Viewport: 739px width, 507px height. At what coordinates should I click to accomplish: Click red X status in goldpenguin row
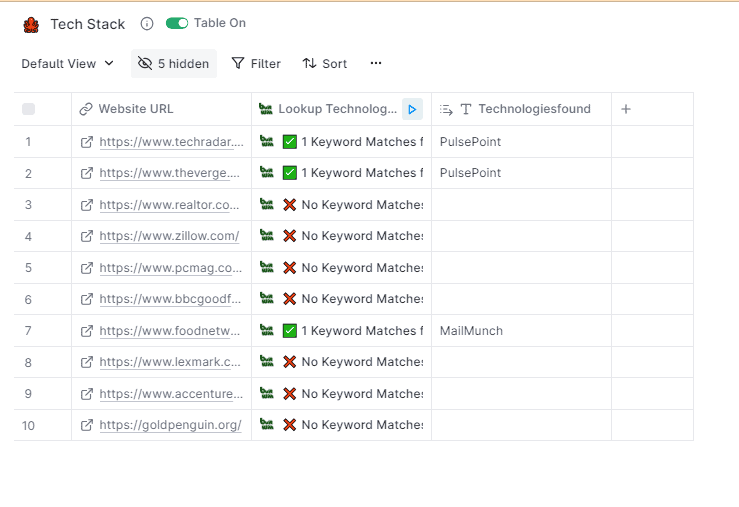pos(289,425)
